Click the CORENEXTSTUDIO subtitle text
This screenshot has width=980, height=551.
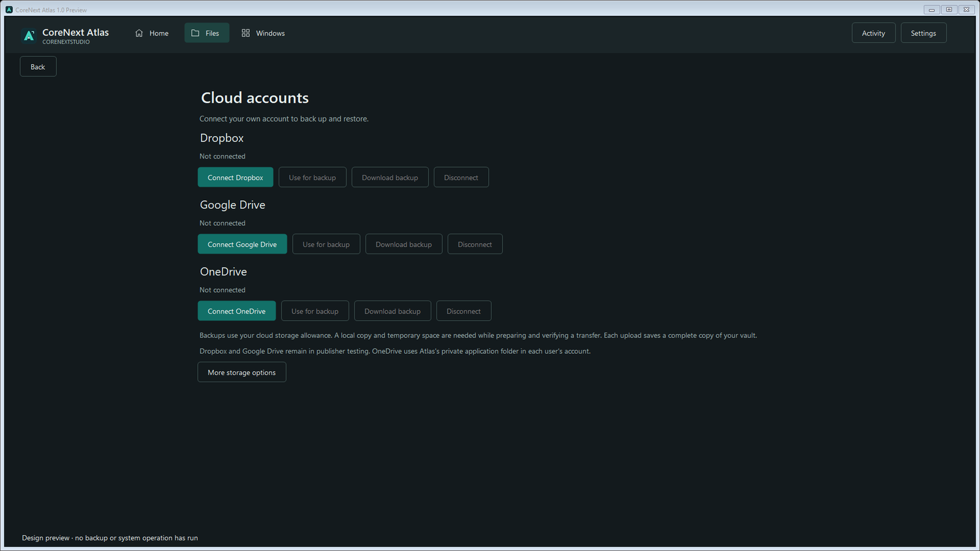point(66,42)
